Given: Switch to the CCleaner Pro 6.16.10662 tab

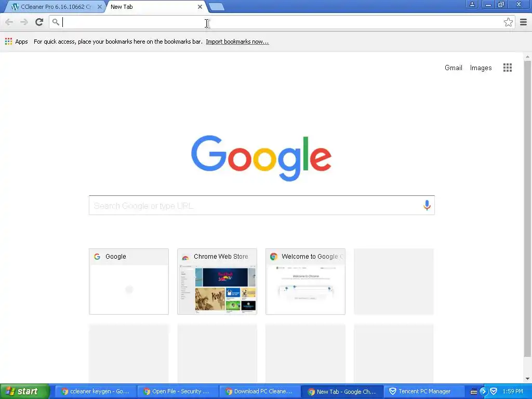Looking at the screenshot, I should (x=54, y=7).
